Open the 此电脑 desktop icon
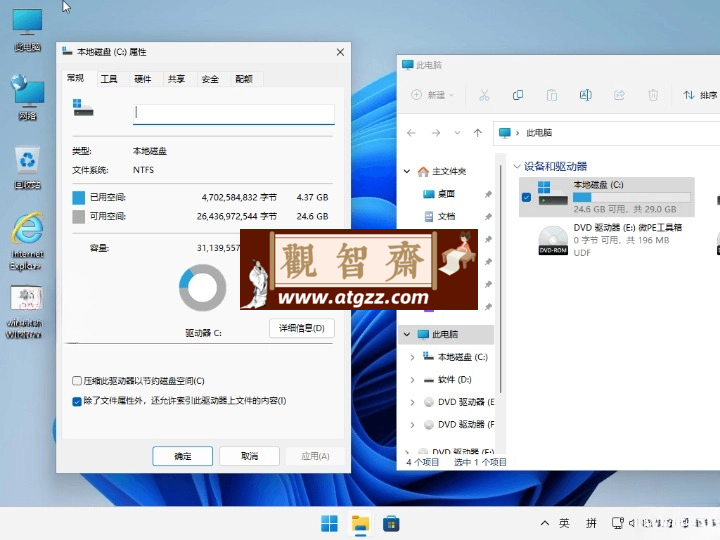 [27, 28]
